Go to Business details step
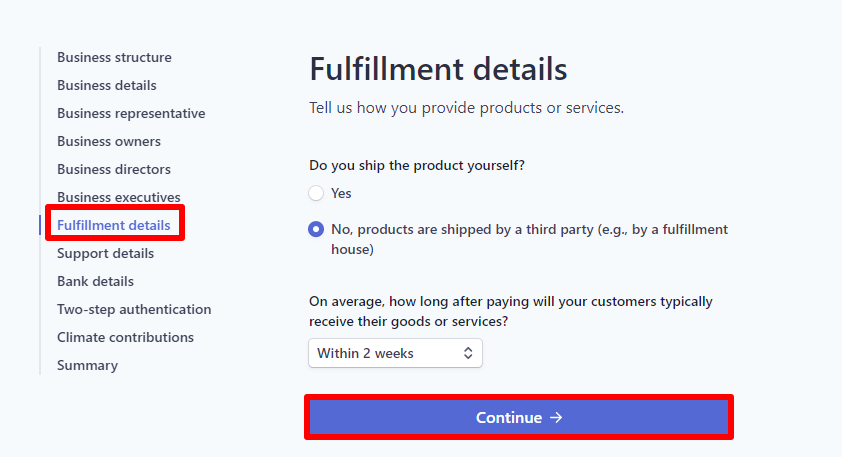Screen dimensions: 842x457 [x=107, y=85]
